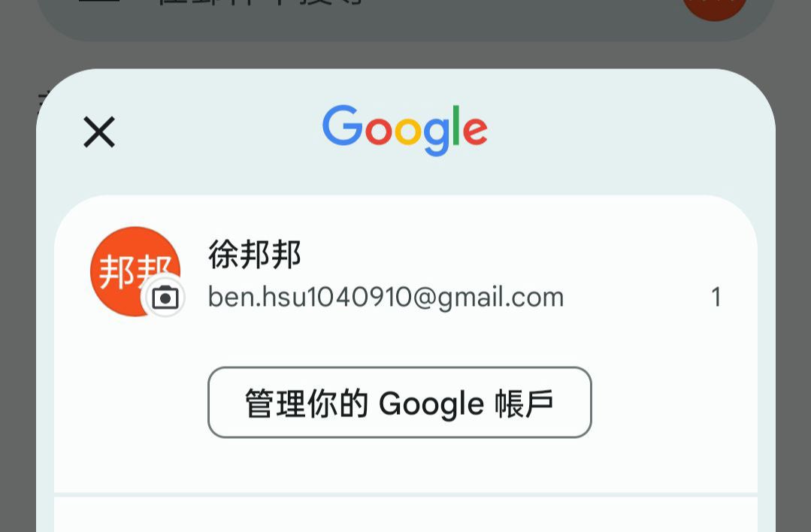Click the red e of the Google logo
811x532 pixels.
pyautogui.click(x=475, y=130)
